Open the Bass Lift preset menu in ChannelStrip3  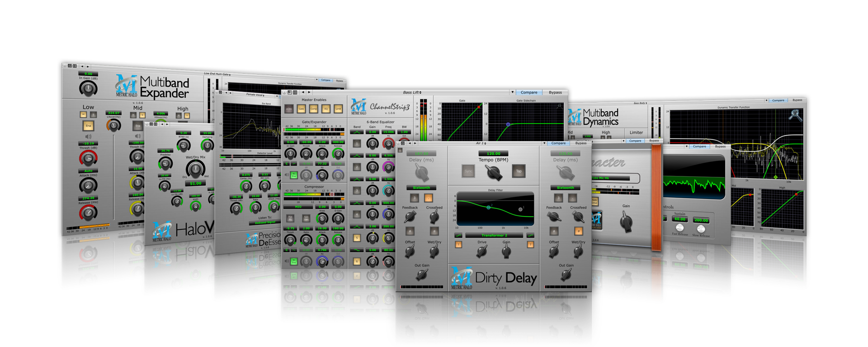412,92
